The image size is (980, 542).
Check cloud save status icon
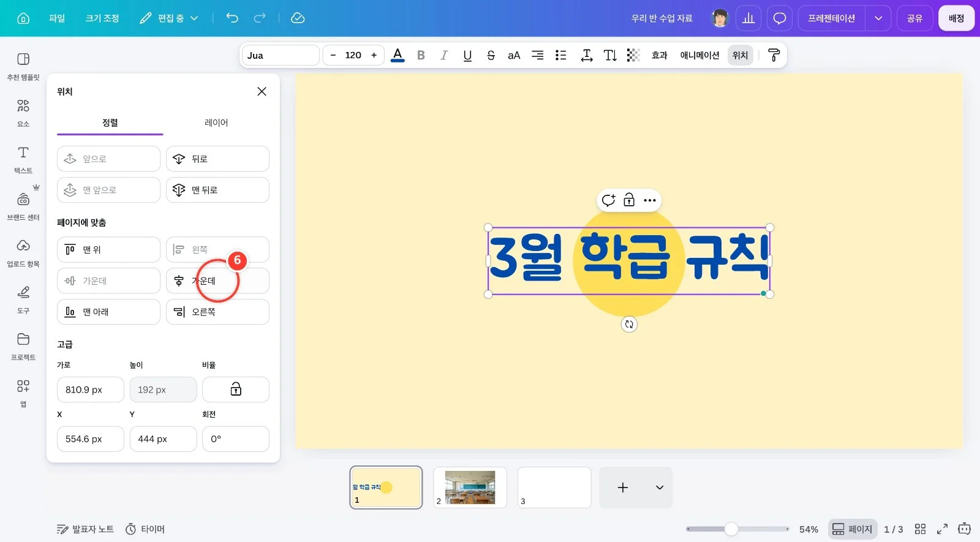click(x=298, y=18)
